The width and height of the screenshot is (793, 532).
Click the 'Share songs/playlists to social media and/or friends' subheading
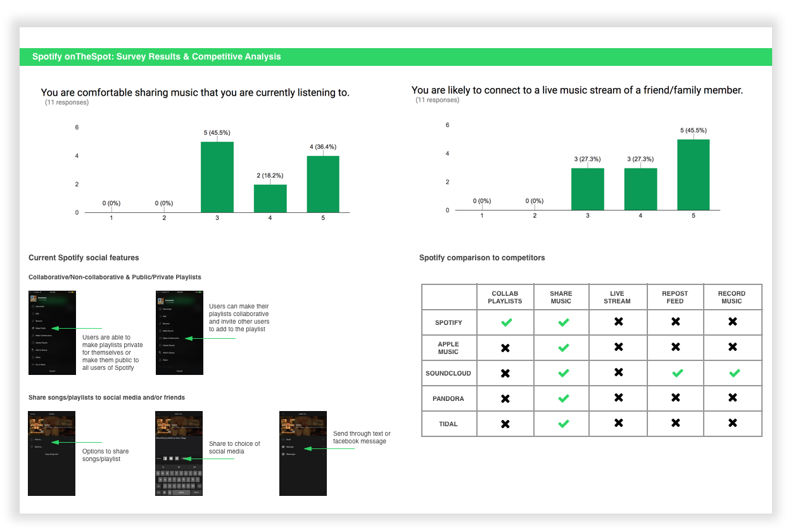(x=107, y=398)
